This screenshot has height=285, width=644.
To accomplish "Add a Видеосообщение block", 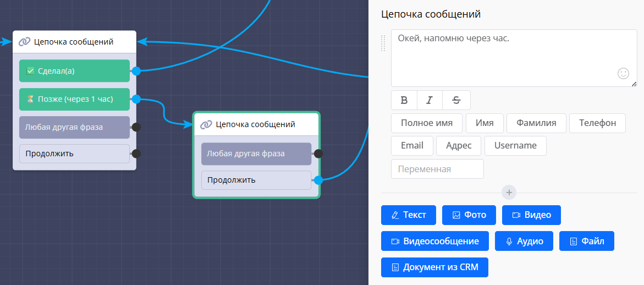I will (x=434, y=241).
